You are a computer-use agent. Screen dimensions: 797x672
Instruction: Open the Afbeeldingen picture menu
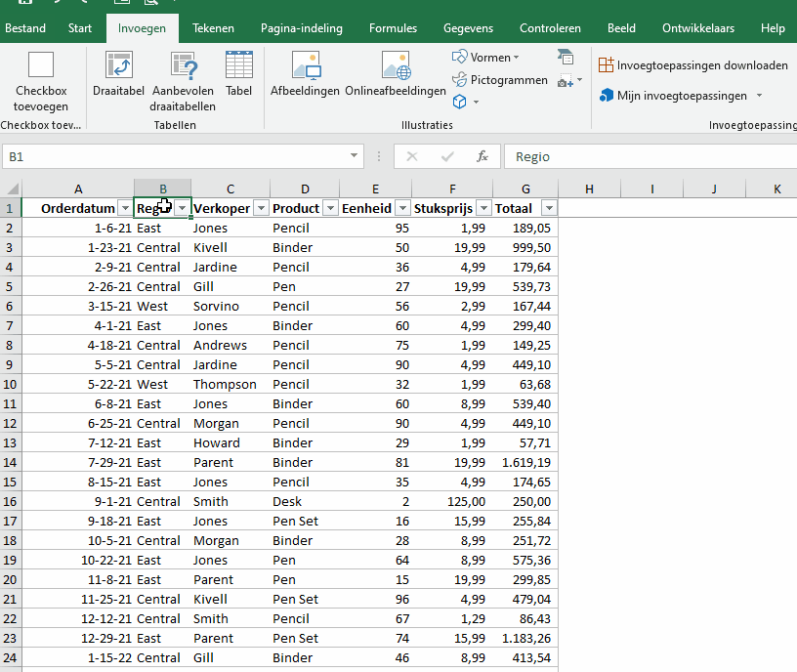click(x=305, y=74)
